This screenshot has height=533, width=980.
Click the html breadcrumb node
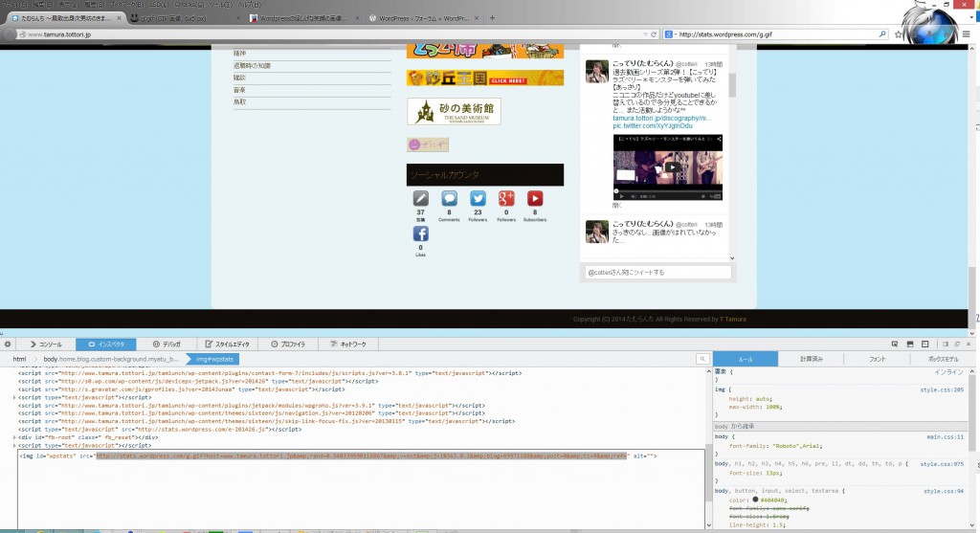[19, 359]
